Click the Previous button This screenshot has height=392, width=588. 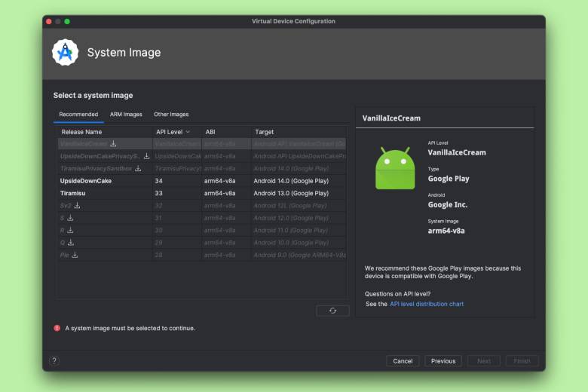[443, 361]
